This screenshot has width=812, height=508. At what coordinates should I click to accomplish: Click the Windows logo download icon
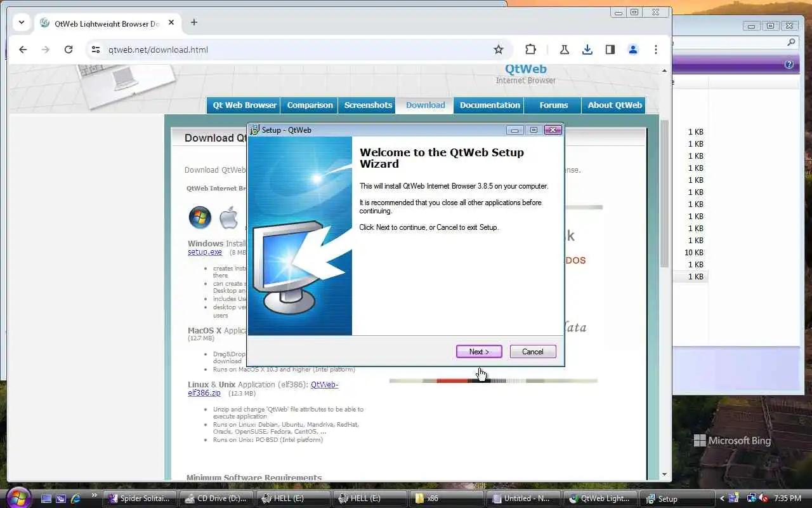(200, 218)
